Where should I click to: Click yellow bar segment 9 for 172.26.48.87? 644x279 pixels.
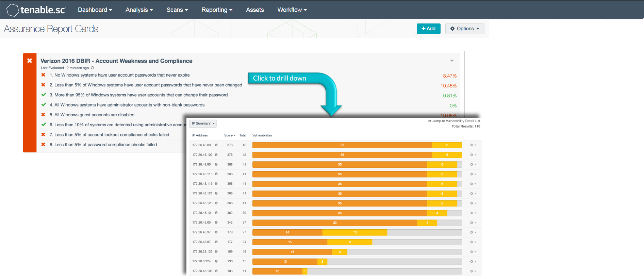pos(350,242)
